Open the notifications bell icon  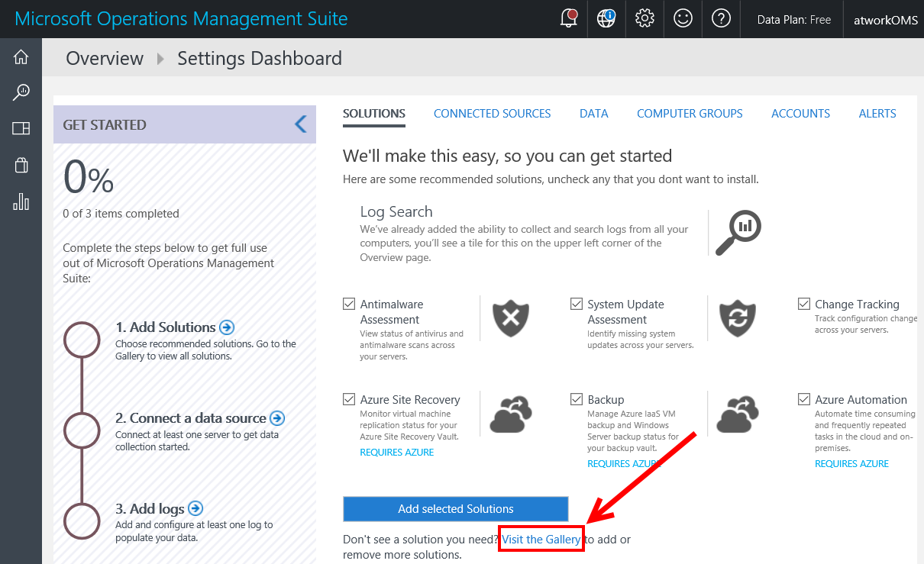tap(568, 19)
